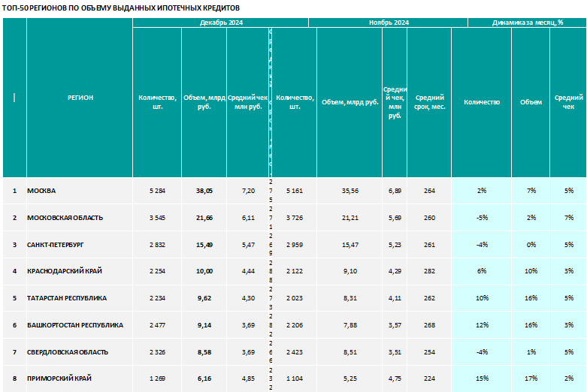587x392 pixels.
Task: Select the '15,49' December volume cell
Action: 204,245
